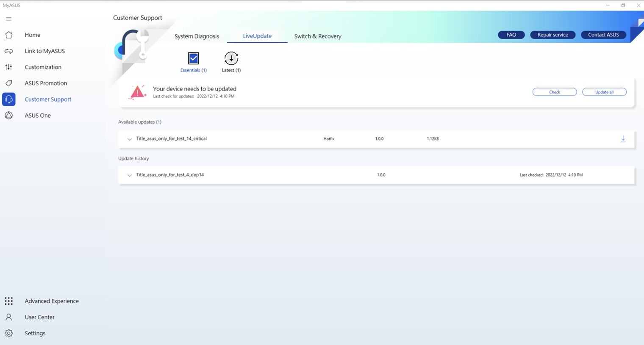
Task: Open the Essentials (1) label
Action: tap(194, 70)
